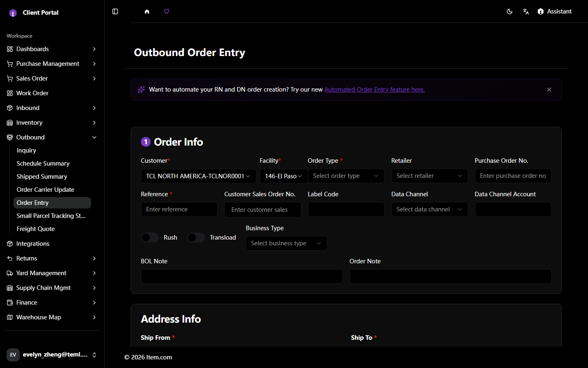The width and height of the screenshot is (588, 368).
Task: Click the Data Channel Account field
Action: (513, 209)
